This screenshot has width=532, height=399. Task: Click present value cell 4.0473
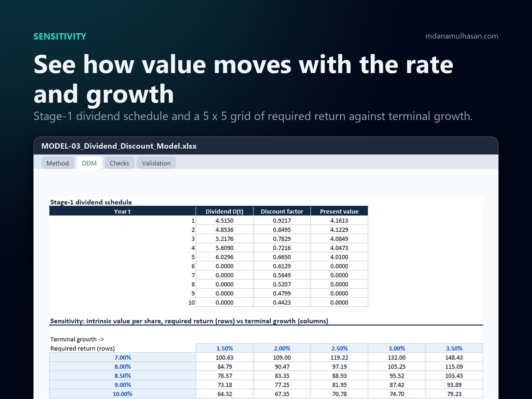click(339, 248)
